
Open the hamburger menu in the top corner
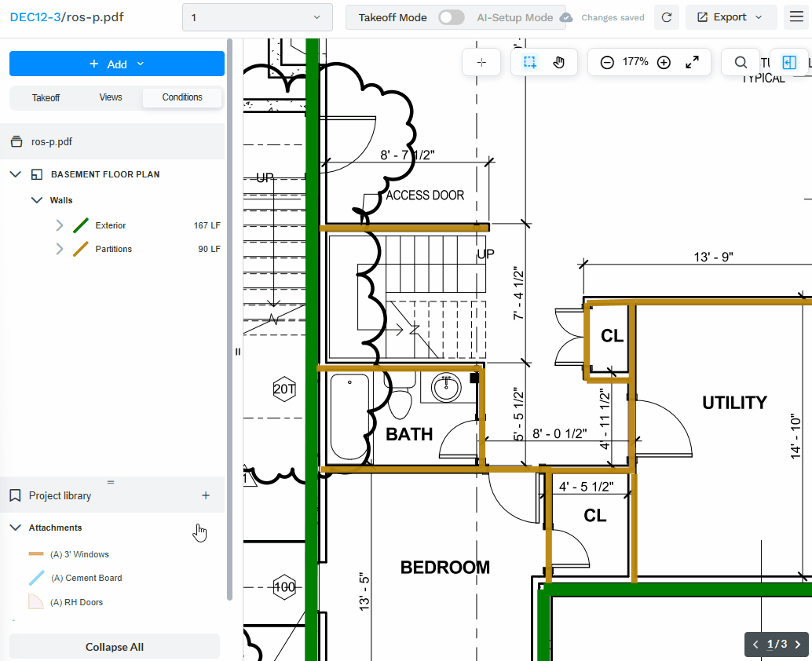tap(796, 16)
